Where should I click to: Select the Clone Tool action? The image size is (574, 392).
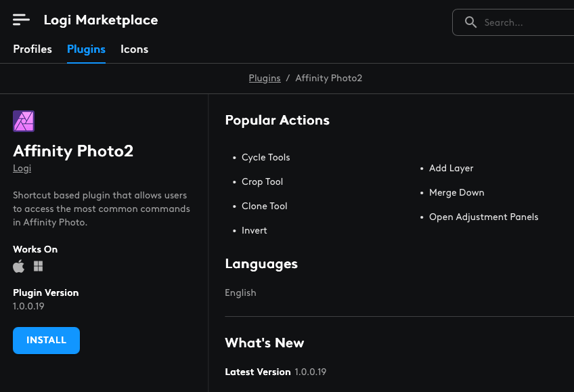coord(264,206)
